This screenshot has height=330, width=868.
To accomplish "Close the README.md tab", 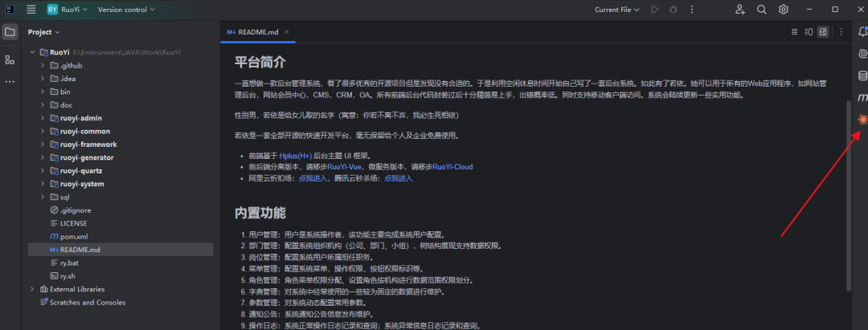I will pyautogui.click(x=287, y=32).
